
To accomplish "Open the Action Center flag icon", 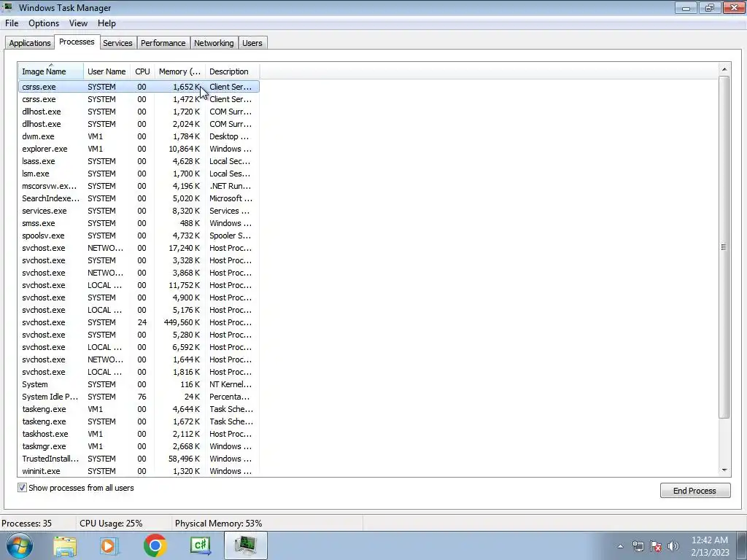I will click(656, 547).
